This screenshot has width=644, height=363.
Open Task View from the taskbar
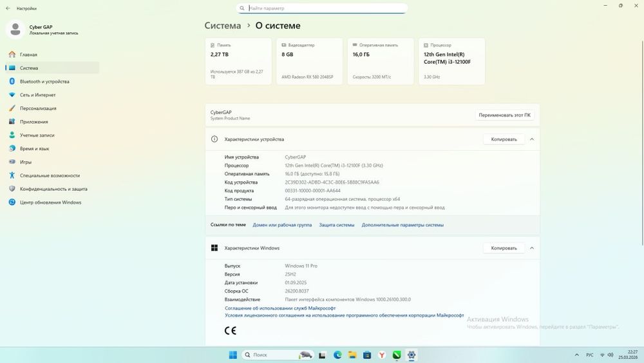[323, 355]
